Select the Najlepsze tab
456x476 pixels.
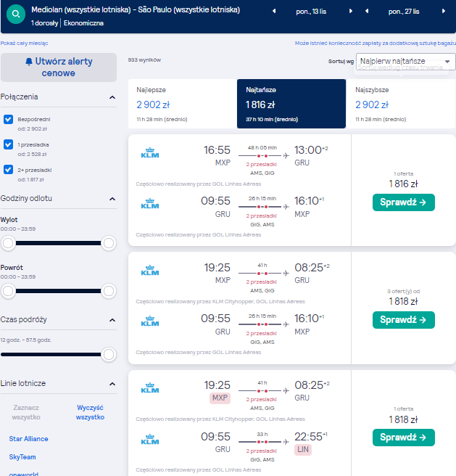[183, 104]
